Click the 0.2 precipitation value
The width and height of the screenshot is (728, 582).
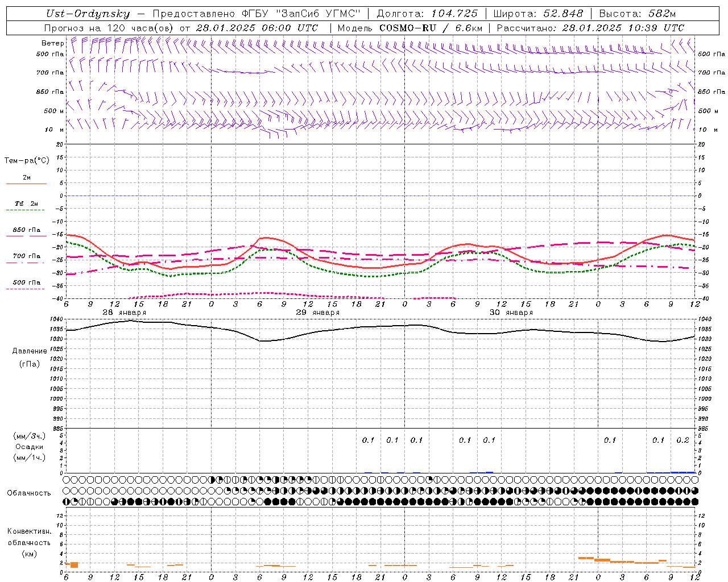tap(682, 440)
